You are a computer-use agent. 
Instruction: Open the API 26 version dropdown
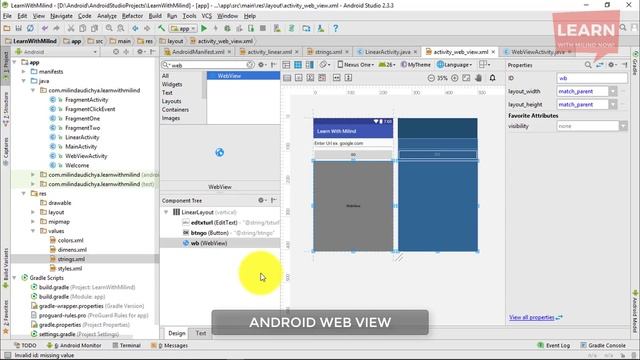[x=387, y=65]
